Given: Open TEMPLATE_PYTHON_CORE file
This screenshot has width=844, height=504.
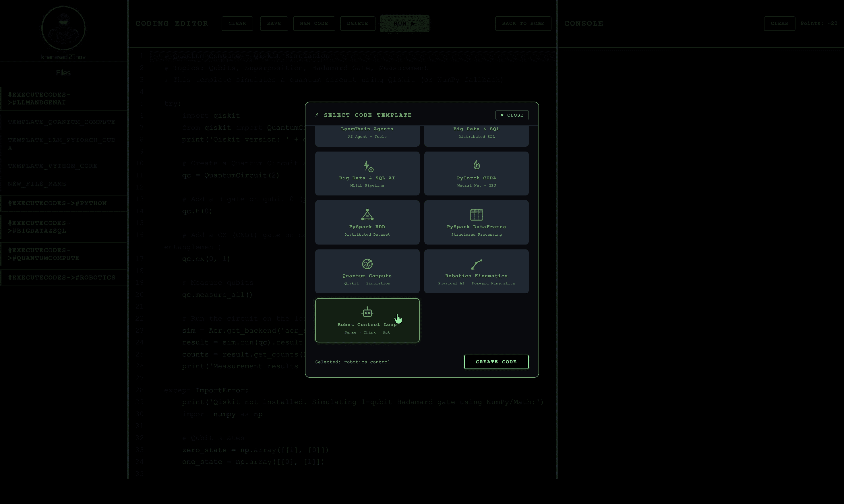Looking at the screenshot, I should pos(63,166).
